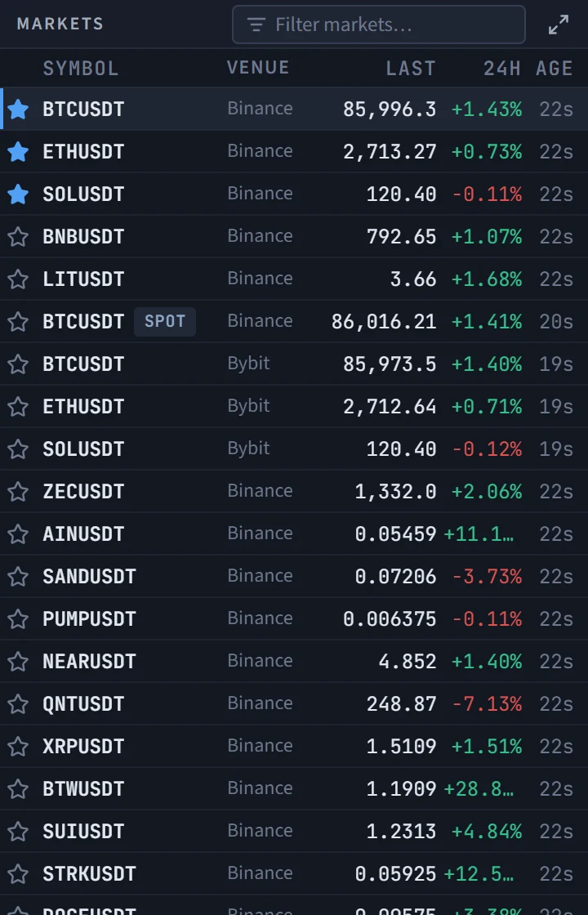This screenshot has width=588, height=915.
Task: Open the QNTUSDT market row
Action: [x=294, y=703]
